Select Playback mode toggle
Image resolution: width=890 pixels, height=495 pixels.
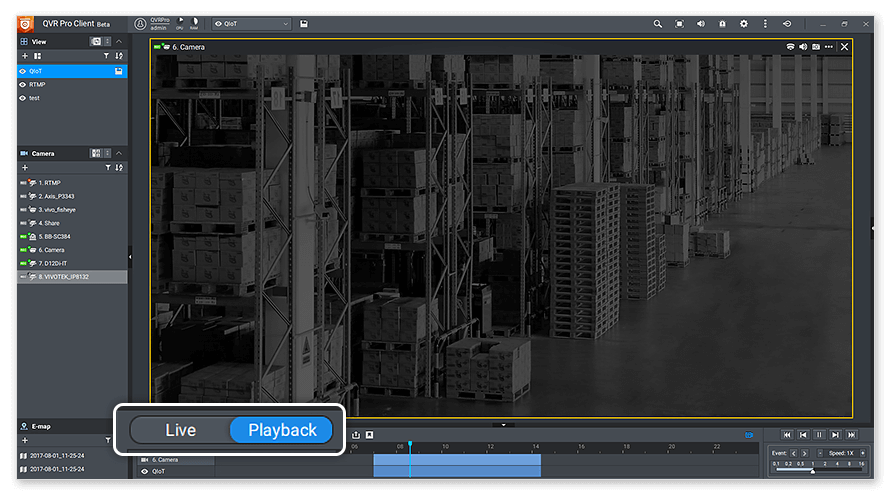tap(282, 430)
